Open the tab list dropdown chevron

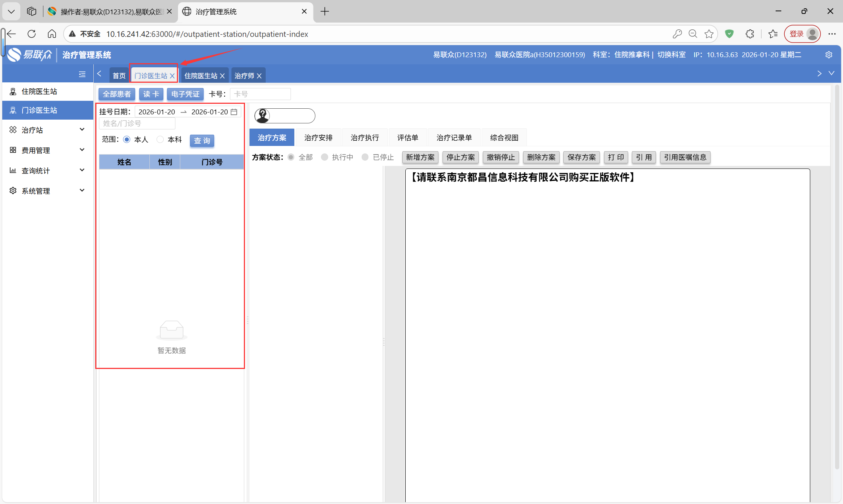point(831,73)
